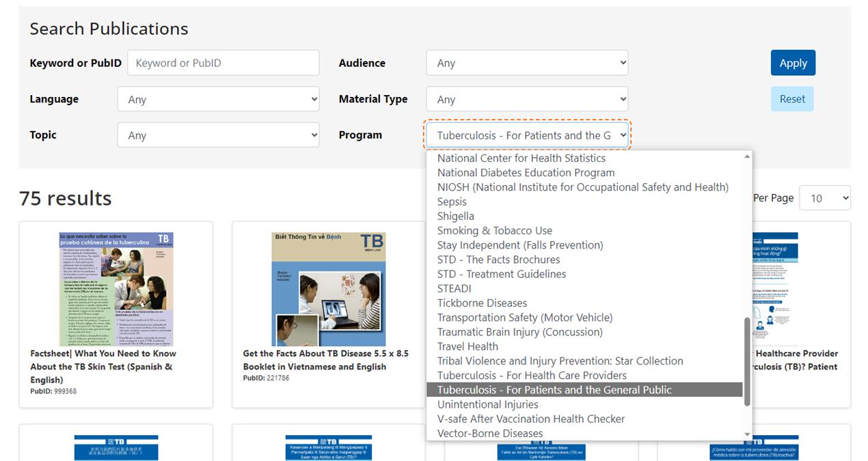Open the Healthcare Provider TB patient link
This screenshot has height=461, width=868.
796,360
